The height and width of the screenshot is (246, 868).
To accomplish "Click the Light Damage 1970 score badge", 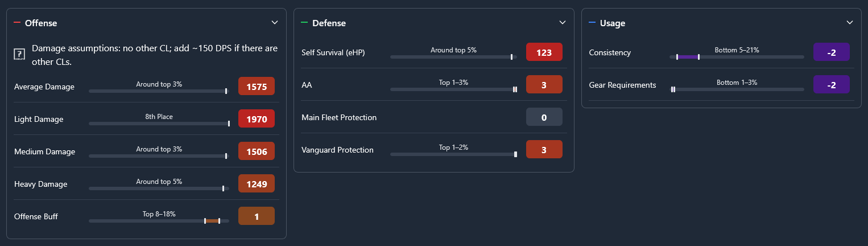I will (x=257, y=119).
